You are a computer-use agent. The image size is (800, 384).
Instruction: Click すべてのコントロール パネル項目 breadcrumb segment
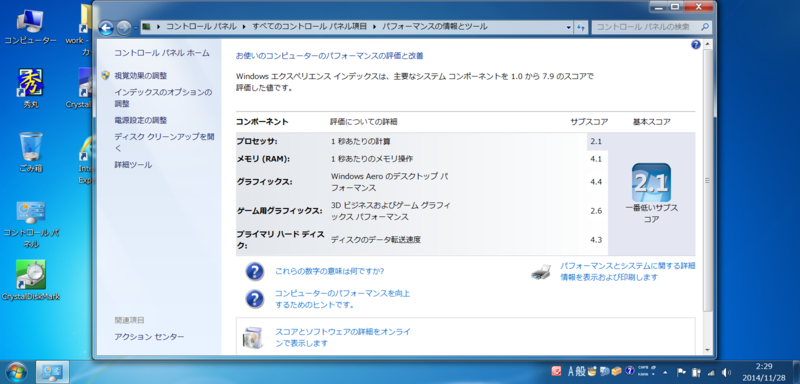pos(310,27)
